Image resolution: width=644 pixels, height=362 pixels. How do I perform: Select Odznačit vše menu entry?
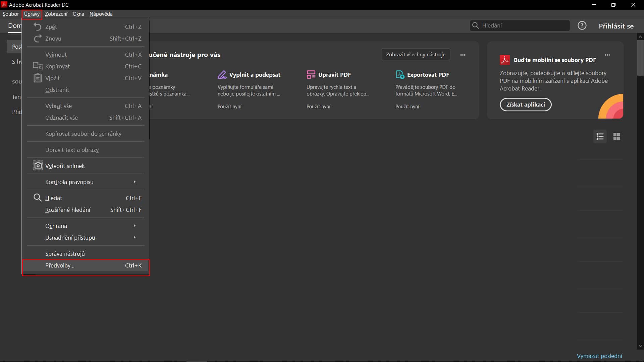click(86, 118)
